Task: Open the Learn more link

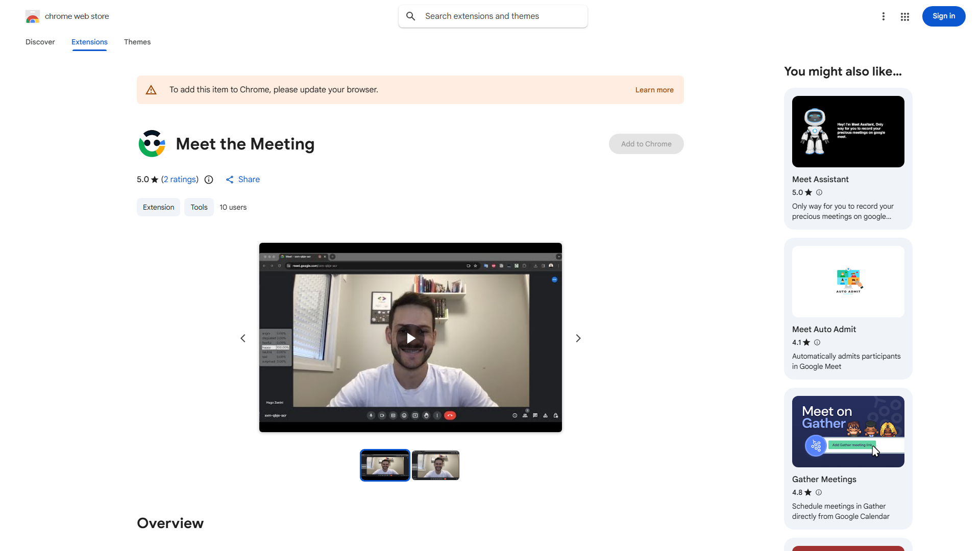Action: click(654, 89)
